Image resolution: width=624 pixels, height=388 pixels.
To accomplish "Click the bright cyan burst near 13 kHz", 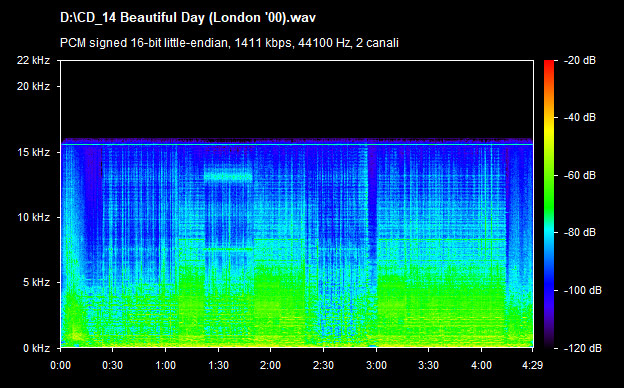I will (228, 176).
